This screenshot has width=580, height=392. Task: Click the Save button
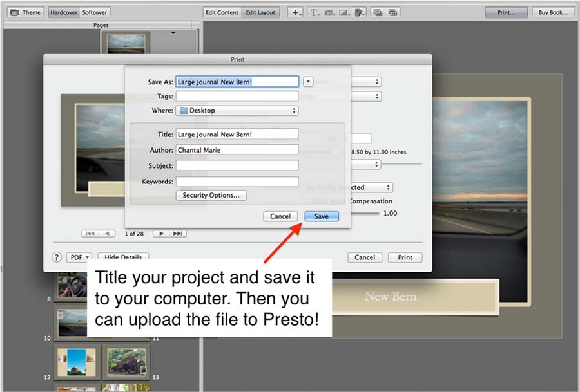(321, 216)
